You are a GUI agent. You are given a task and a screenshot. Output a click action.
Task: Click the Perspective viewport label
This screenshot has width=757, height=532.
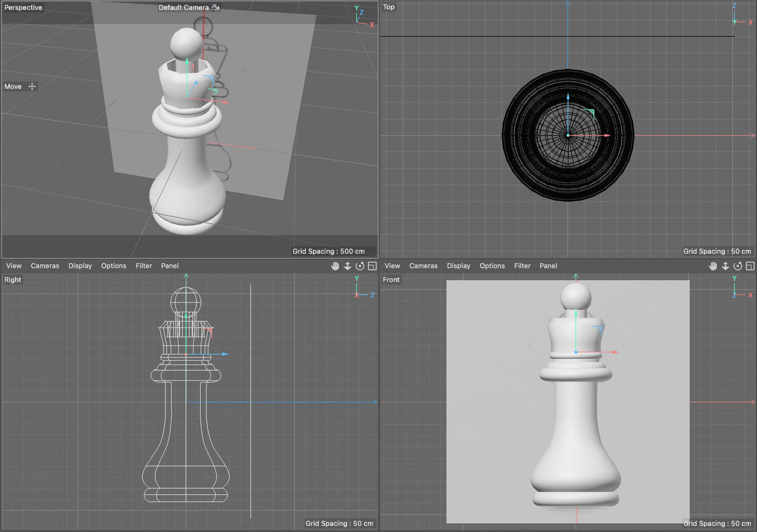(x=23, y=7)
